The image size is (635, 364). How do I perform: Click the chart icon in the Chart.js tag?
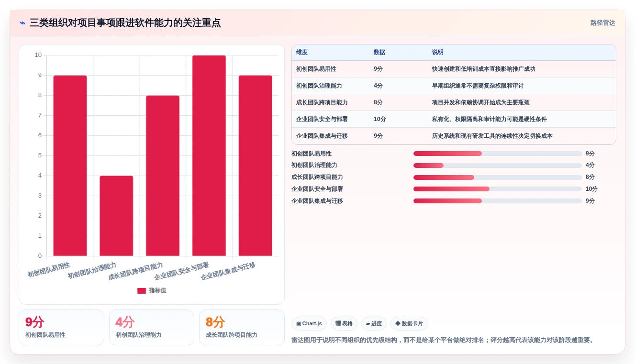click(299, 324)
